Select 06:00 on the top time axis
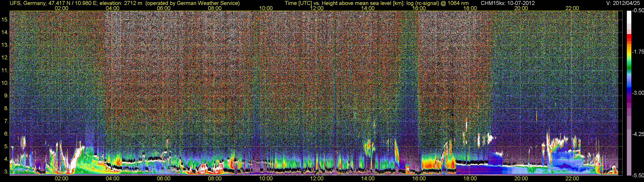The image size is (644, 182). pyautogui.click(x=164, y=8)
